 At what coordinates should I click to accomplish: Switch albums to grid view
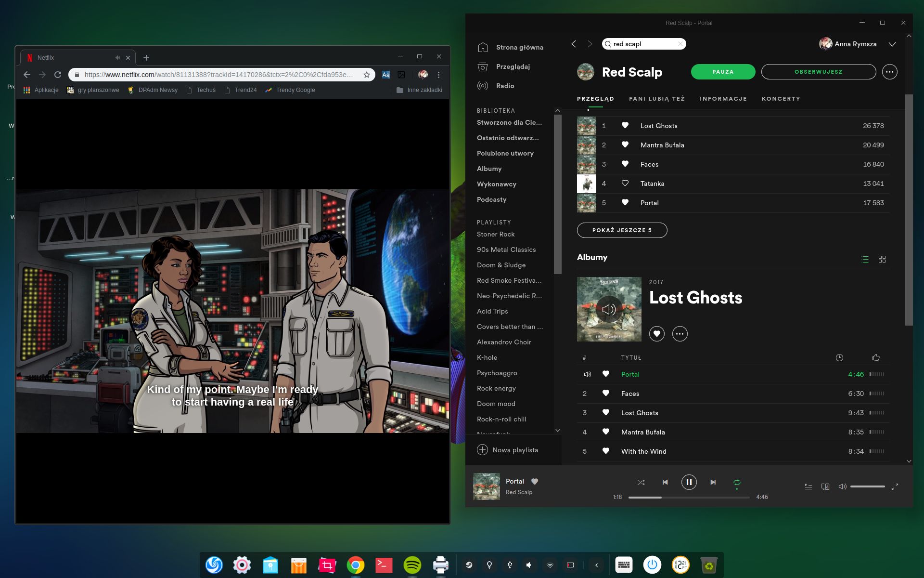[x=882, y=259]
